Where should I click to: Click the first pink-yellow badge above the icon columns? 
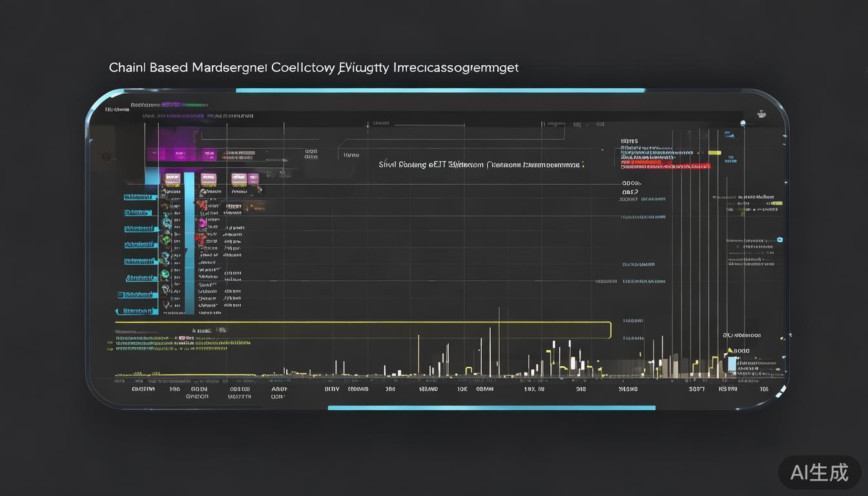[x=172, y=178]
